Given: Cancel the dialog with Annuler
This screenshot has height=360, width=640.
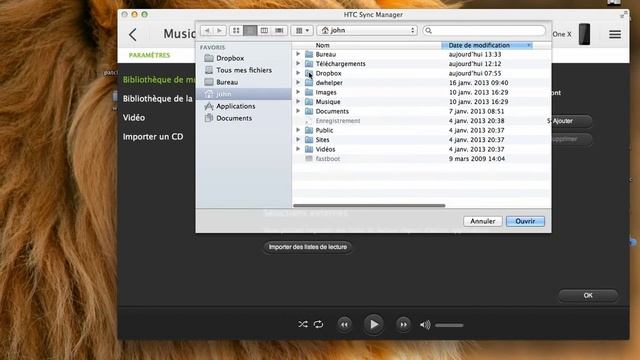Looking at the screenshot, I should (x=482, y=221).
